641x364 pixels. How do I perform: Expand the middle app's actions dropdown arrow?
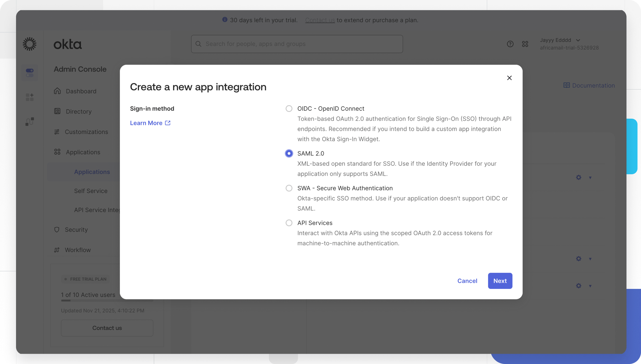point(590,259)
